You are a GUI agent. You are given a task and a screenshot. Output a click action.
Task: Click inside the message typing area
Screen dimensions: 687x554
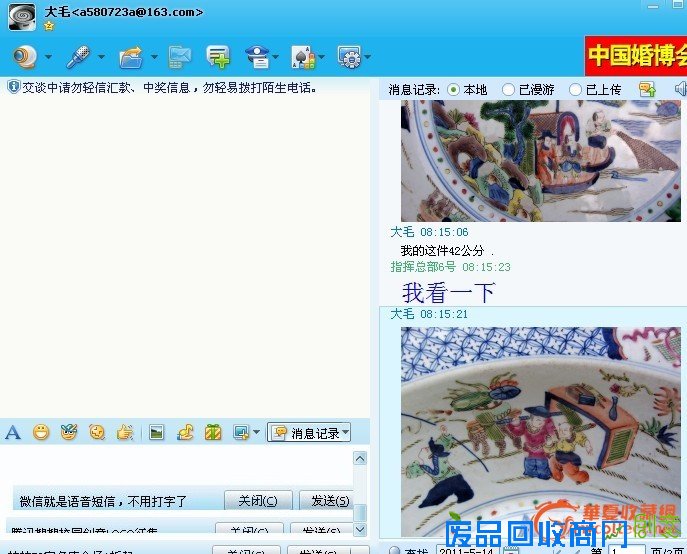pyautogui.click(x=176, y=467)
